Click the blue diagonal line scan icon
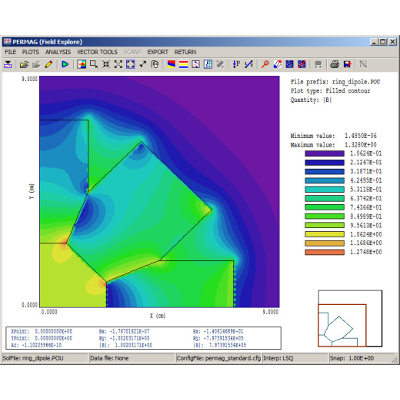The width and height of the screenshot is (400, 400). click(x=249, y=64)
